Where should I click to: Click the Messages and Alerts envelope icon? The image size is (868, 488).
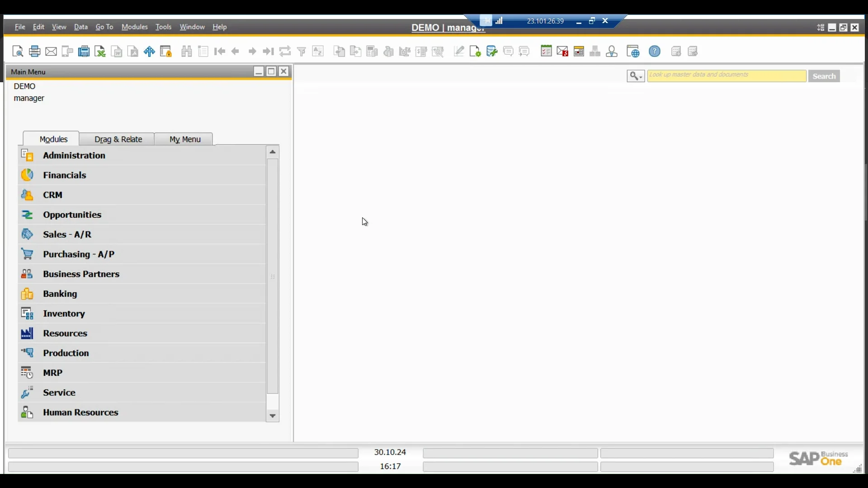[x=562, y=52]
